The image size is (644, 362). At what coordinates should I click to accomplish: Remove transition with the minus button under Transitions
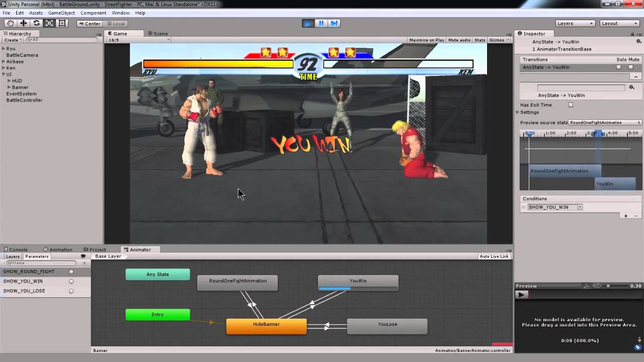[636, 76]
